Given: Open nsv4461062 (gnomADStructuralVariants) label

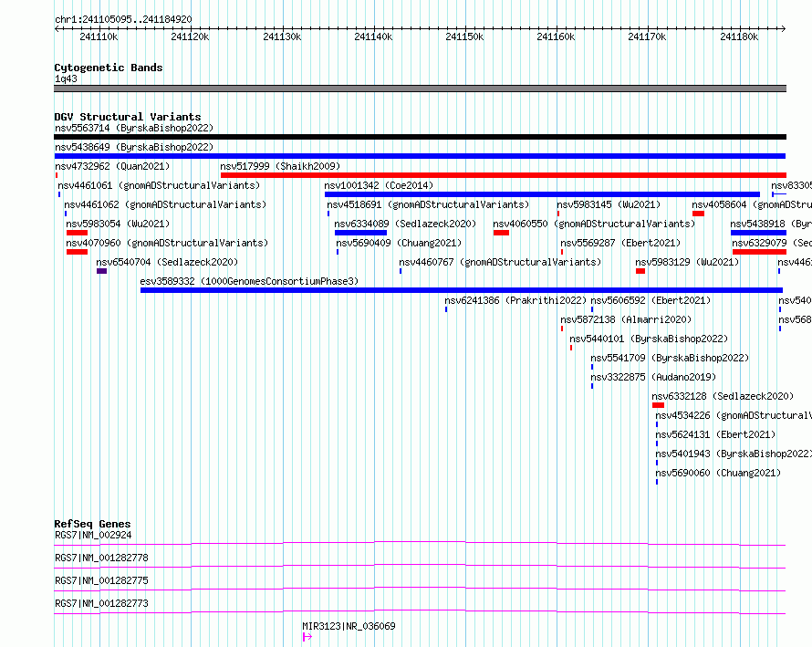Looking at the screenshot, I should [x=165, y=204].
